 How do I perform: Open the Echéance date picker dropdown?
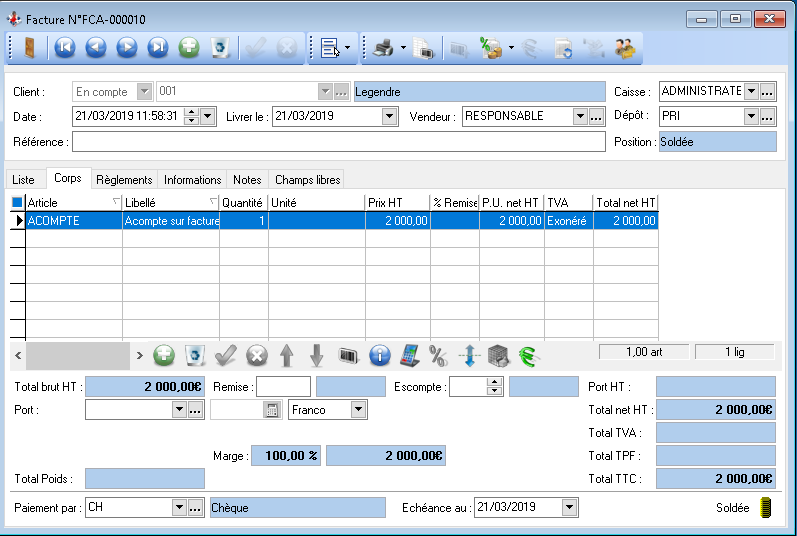[x=569, y=507]
